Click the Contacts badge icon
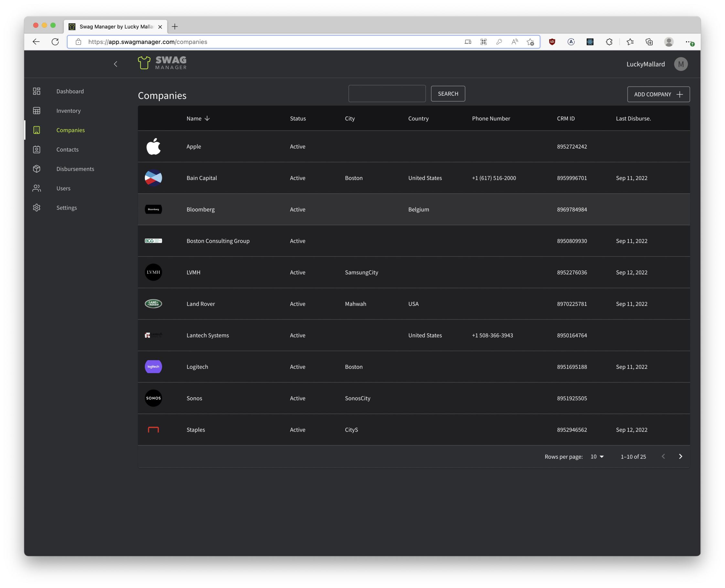Image resolution: width=725 pixels, height=588 pixels. 37,149
